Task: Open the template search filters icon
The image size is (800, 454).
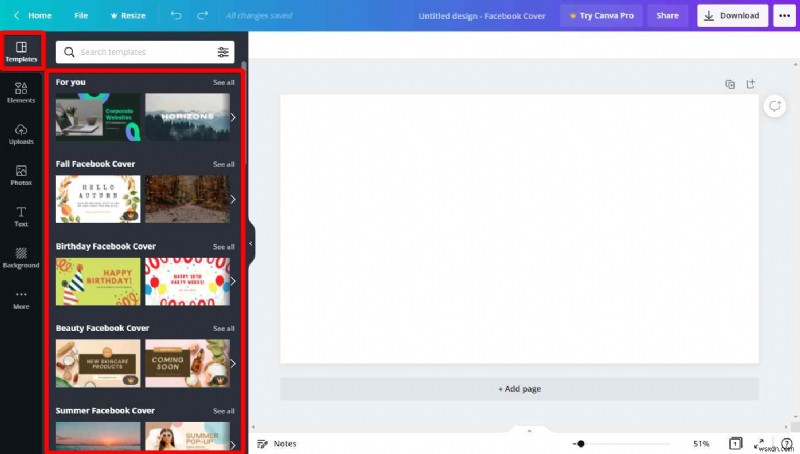Action: tap(223, 52)
